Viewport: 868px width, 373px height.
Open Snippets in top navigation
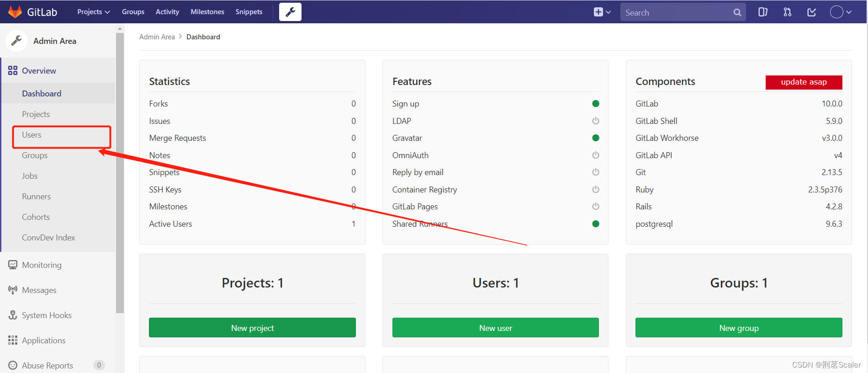point(249,12)
